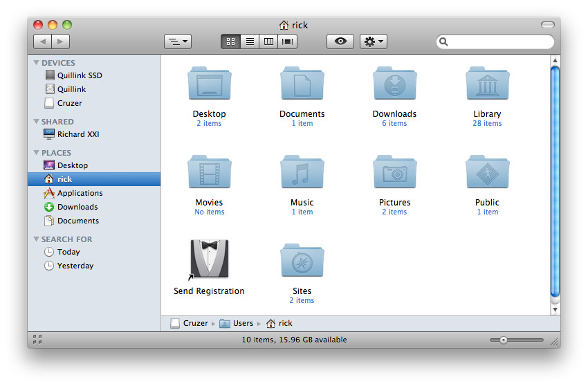Select rick home in sidebar

pyautogui.click(x=94, y=179)
